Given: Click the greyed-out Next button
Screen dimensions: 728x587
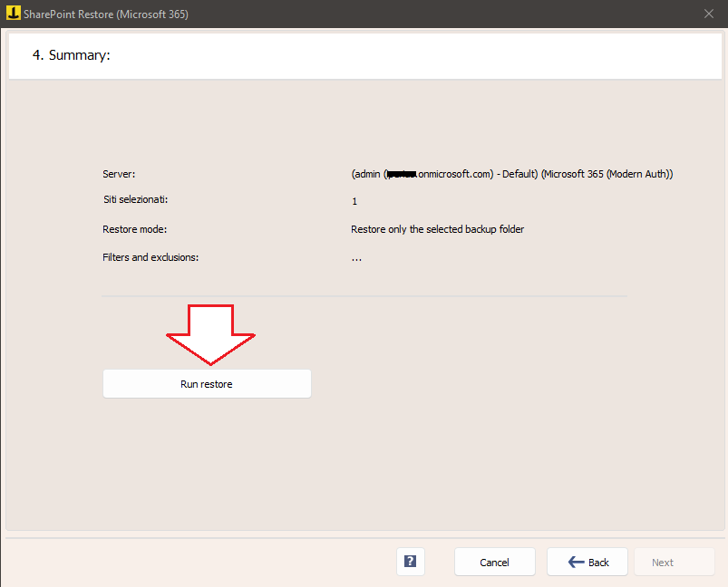Looking at the screenshot, I should 675,562.
